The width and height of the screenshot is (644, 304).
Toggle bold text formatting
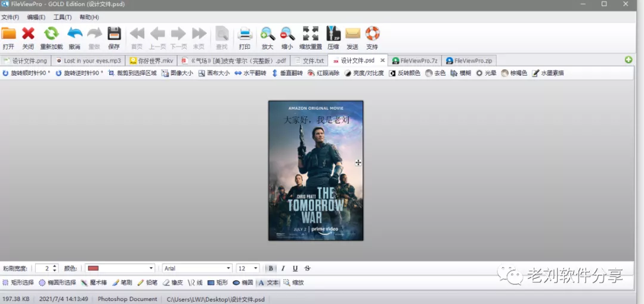tap(271, 268)
